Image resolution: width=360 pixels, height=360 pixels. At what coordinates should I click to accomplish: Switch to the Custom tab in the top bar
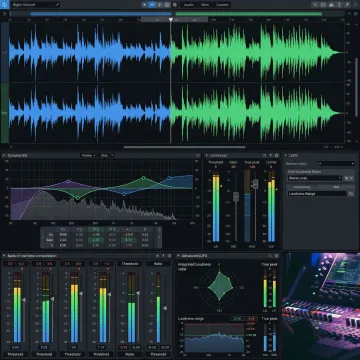222,5
